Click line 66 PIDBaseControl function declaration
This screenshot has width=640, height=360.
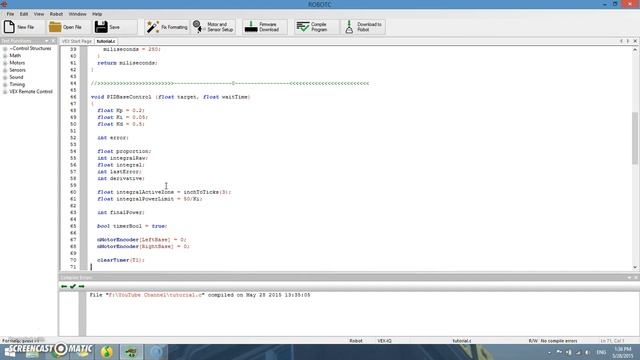tap(171, 97)
